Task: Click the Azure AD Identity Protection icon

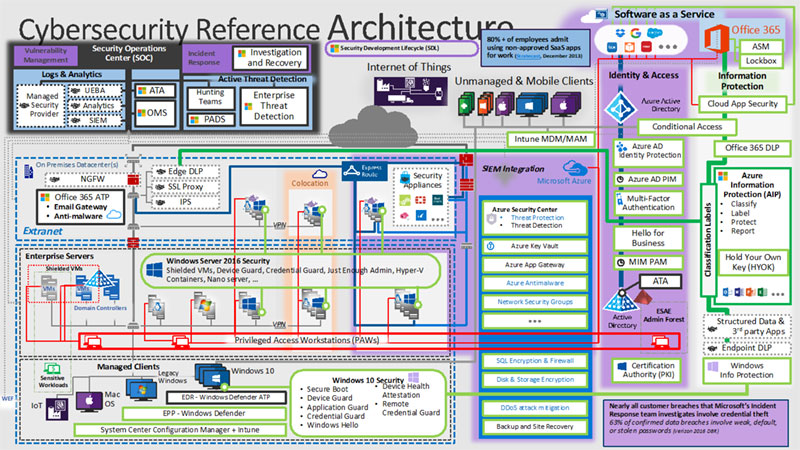Action: click(x=621, y=148)
